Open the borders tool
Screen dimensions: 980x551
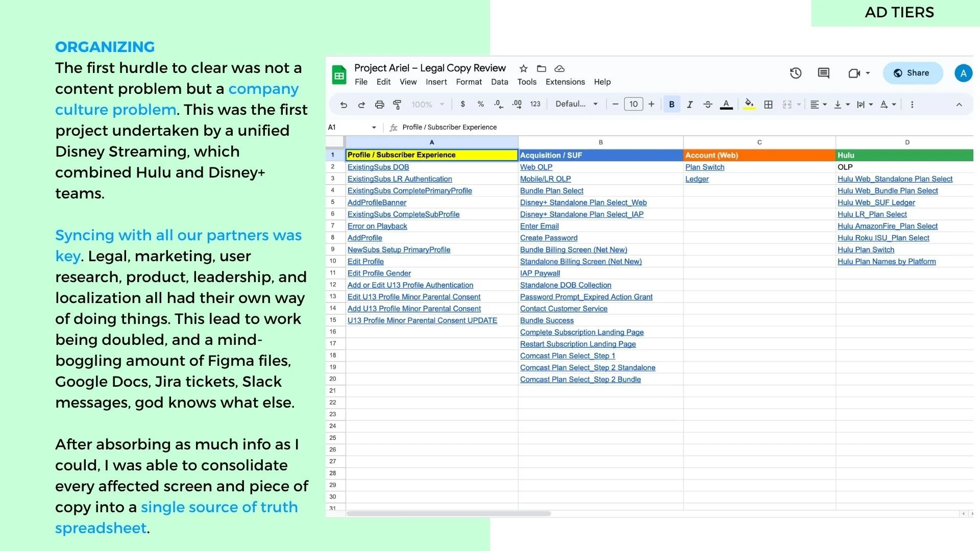click(768, 105)
